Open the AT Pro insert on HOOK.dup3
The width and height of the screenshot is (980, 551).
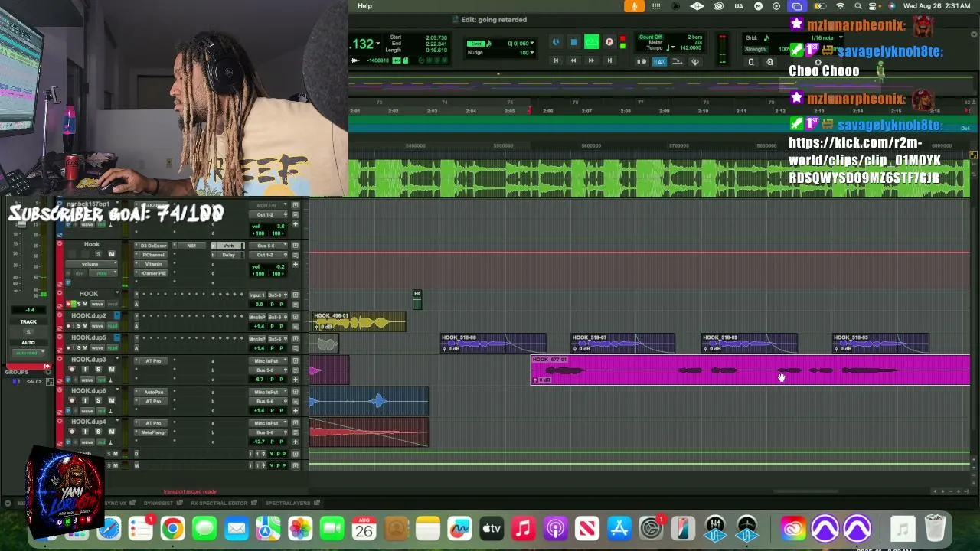153,360
